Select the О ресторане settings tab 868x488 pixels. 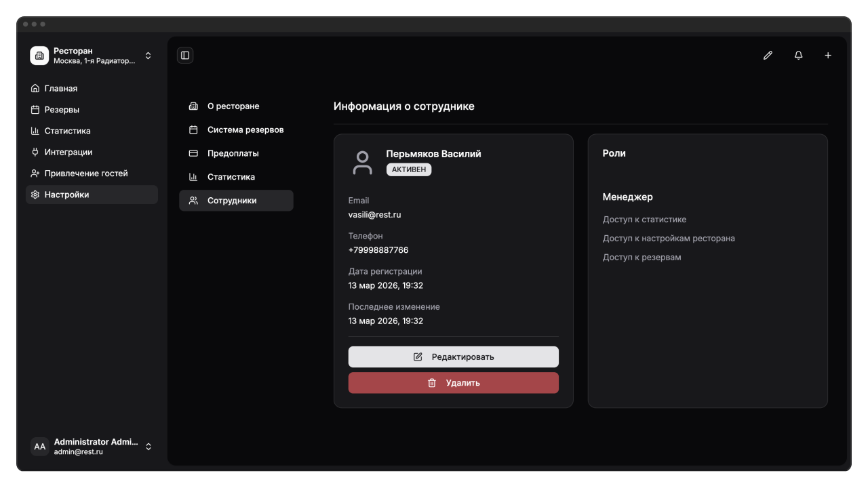[x=233, y=106]
